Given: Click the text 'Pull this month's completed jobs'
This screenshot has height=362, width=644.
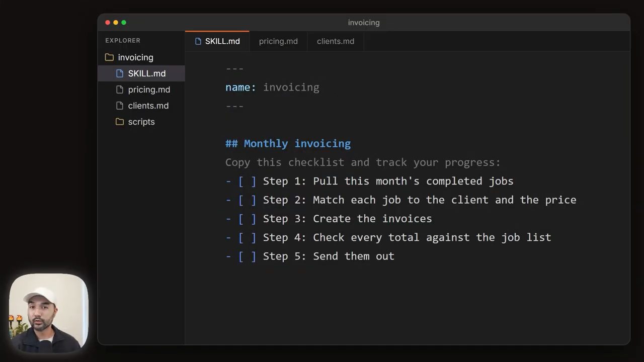Looking at the screenshot, I should click(x=413, y=181).
